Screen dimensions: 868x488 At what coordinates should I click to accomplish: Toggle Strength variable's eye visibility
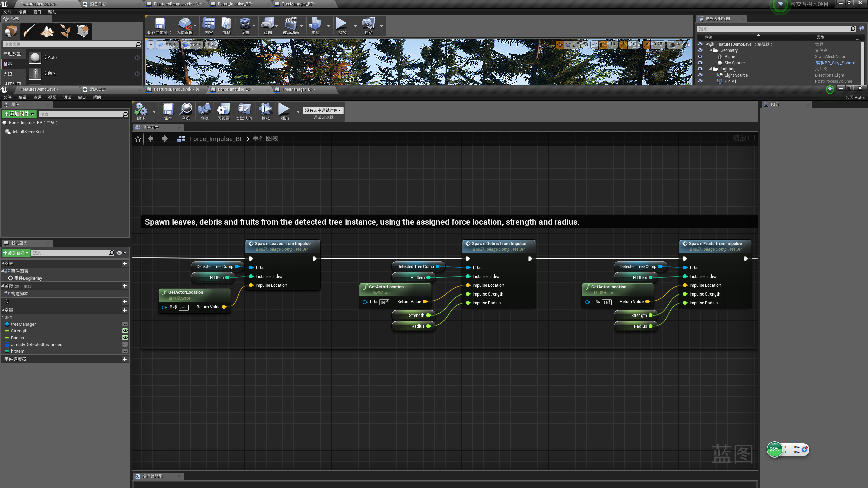125,331
